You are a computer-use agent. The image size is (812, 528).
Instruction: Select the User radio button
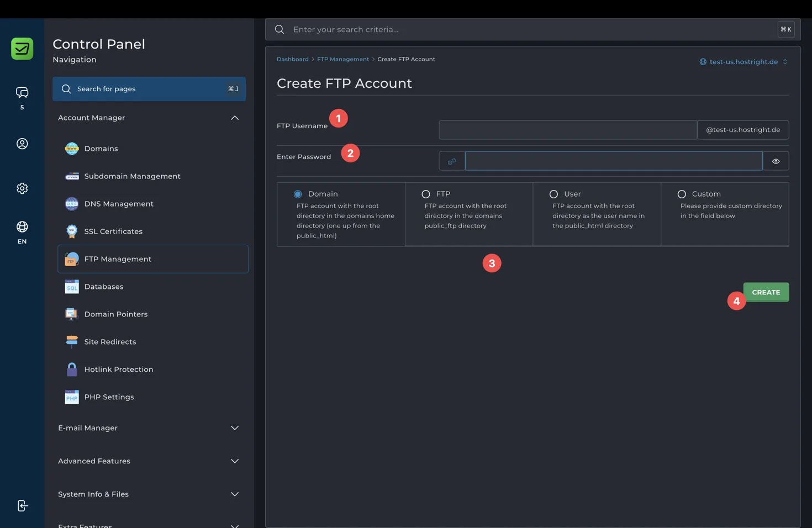click(553, 194)
